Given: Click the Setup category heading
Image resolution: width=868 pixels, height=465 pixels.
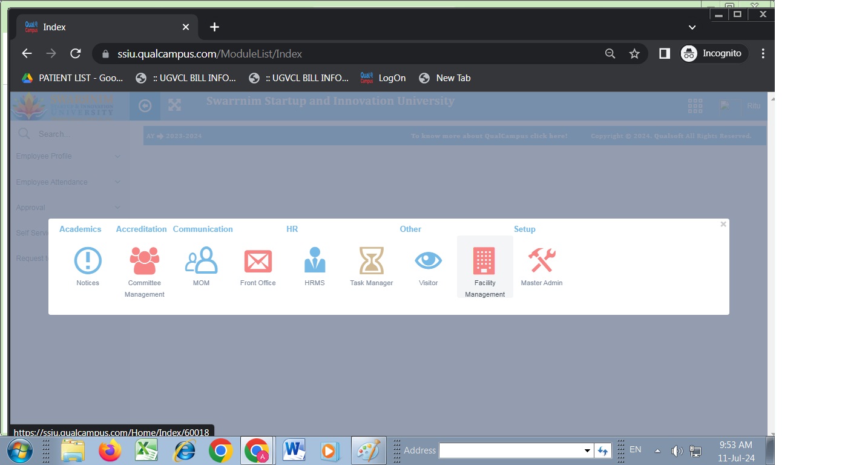Looking at the screenshot, I should [525, 229].
